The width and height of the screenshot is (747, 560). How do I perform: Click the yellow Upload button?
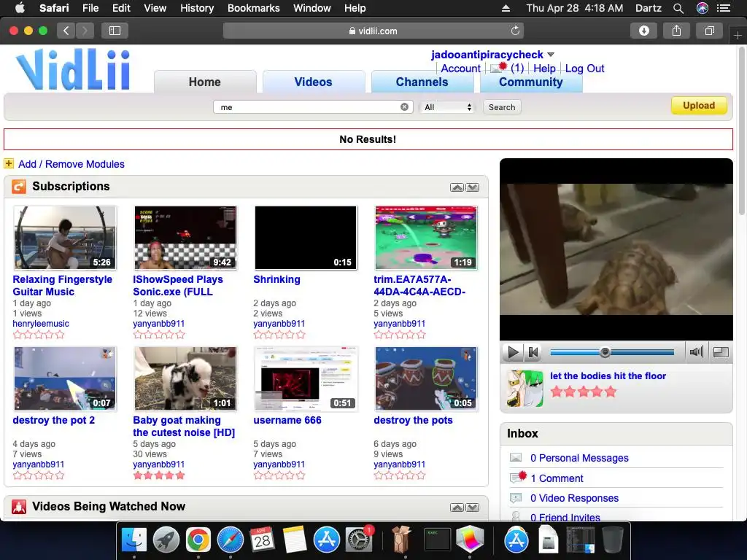[699, 105]
